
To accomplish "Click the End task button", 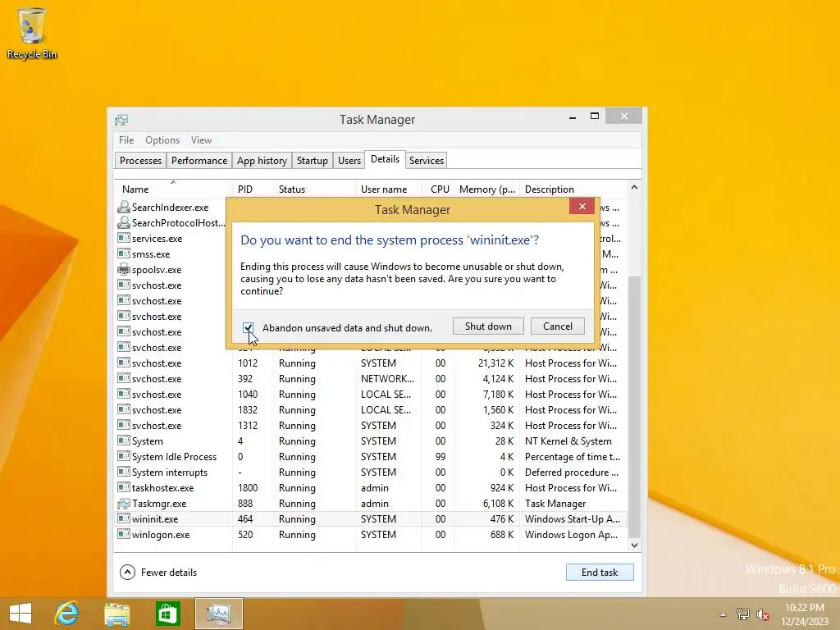I will (600, 572).
